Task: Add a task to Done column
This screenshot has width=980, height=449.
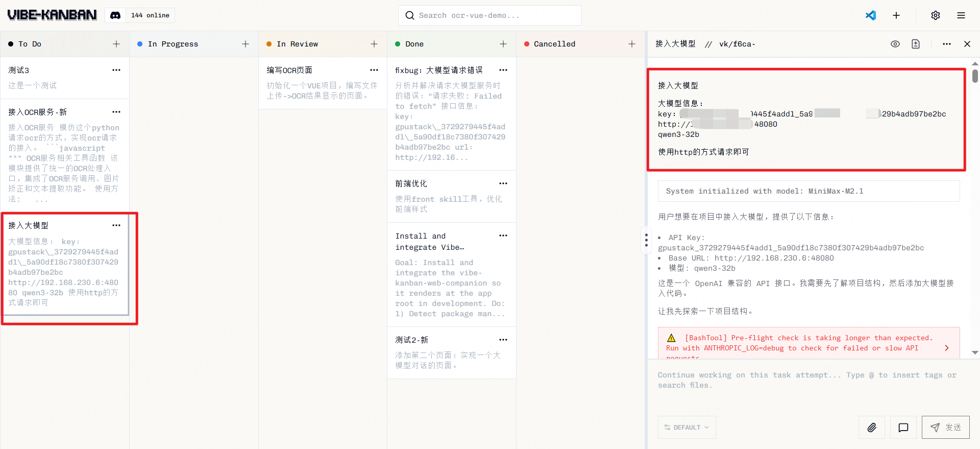Action: pos(503,44)
